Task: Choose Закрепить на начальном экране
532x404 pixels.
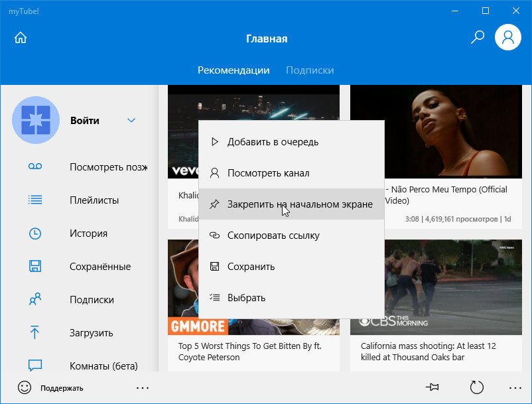Action: [x=291, y=204]
